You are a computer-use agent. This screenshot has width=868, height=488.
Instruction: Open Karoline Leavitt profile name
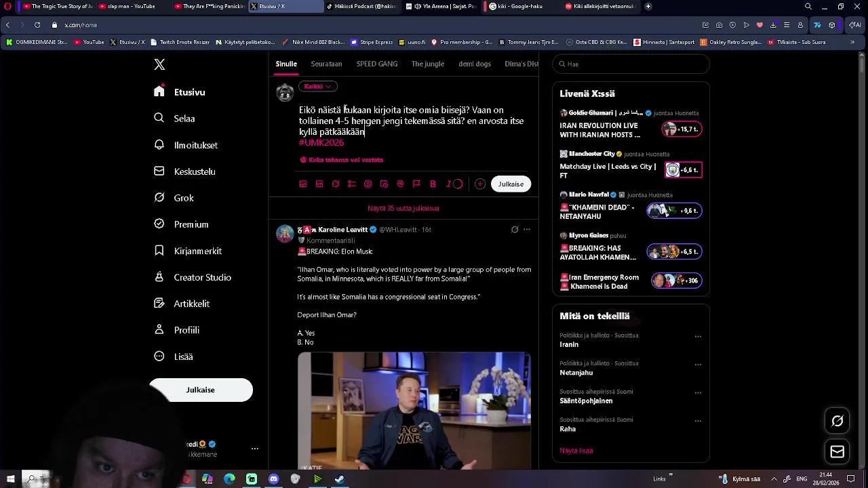pyautogui.click(x=343, y=230)
